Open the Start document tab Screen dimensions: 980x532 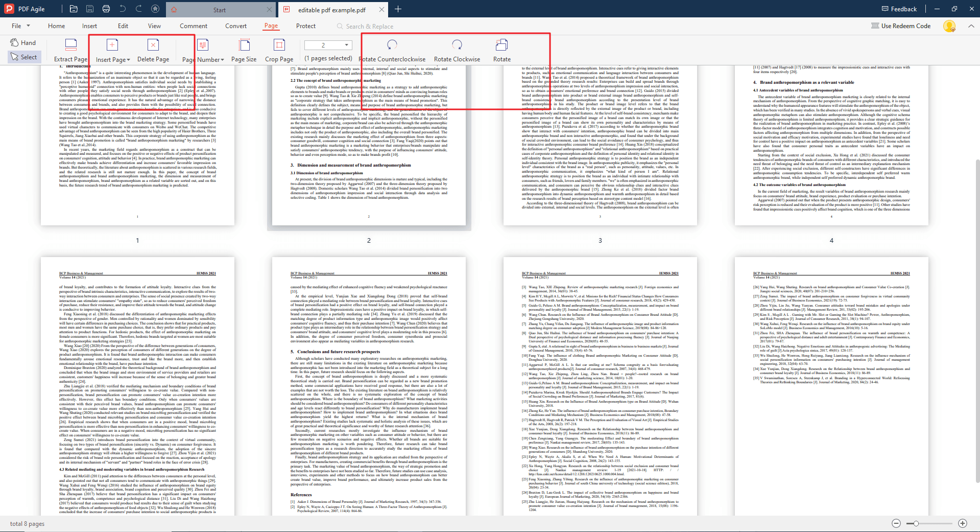pos(220,10)
